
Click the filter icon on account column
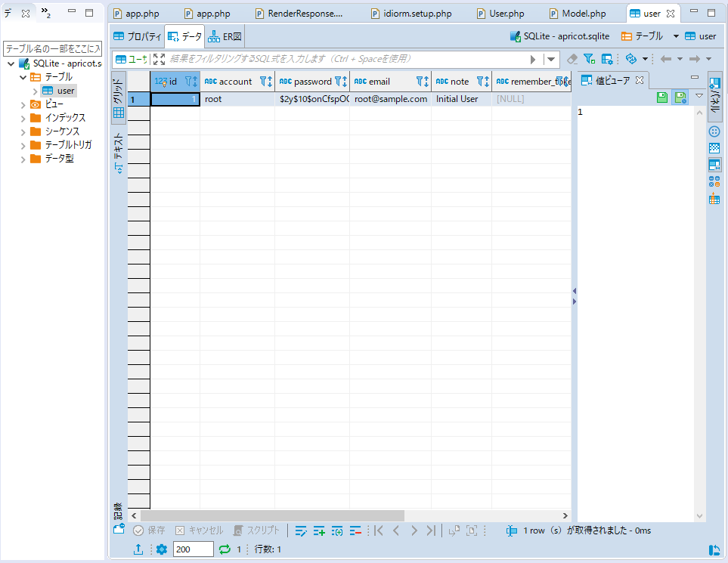click(x=264, y=82)
